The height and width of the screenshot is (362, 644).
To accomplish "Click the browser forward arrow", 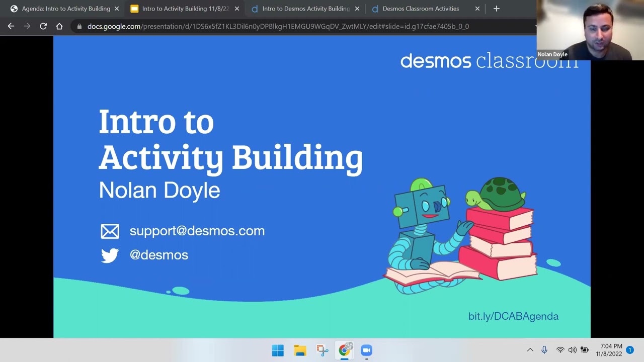I will pos(27,26).
